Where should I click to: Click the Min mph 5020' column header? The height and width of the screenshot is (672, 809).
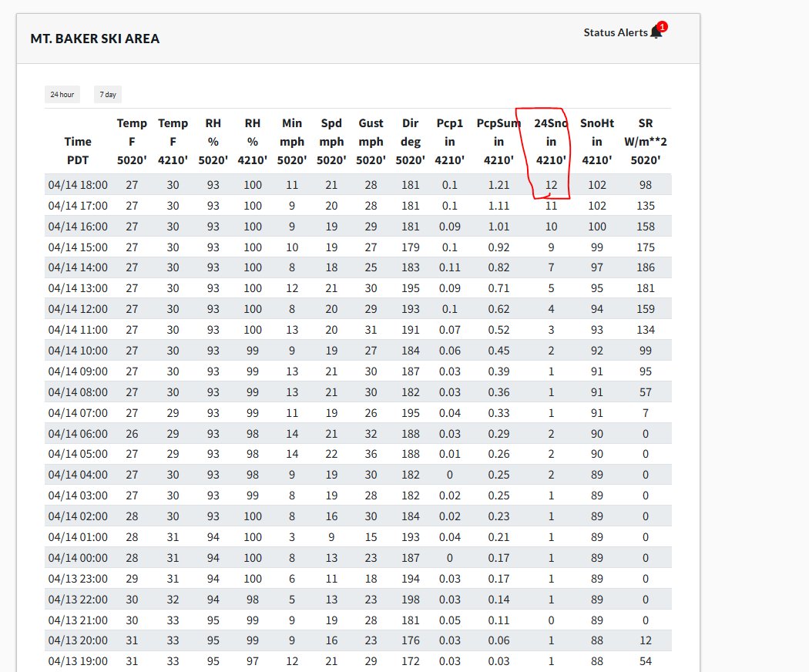[292, 142]
